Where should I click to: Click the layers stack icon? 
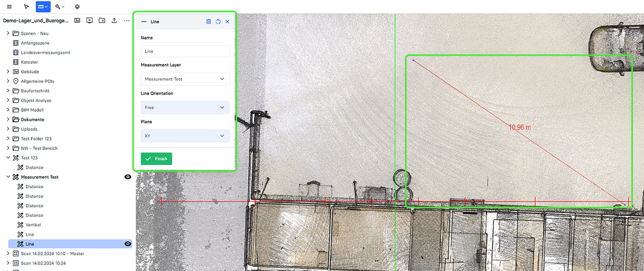coord(77,6)
